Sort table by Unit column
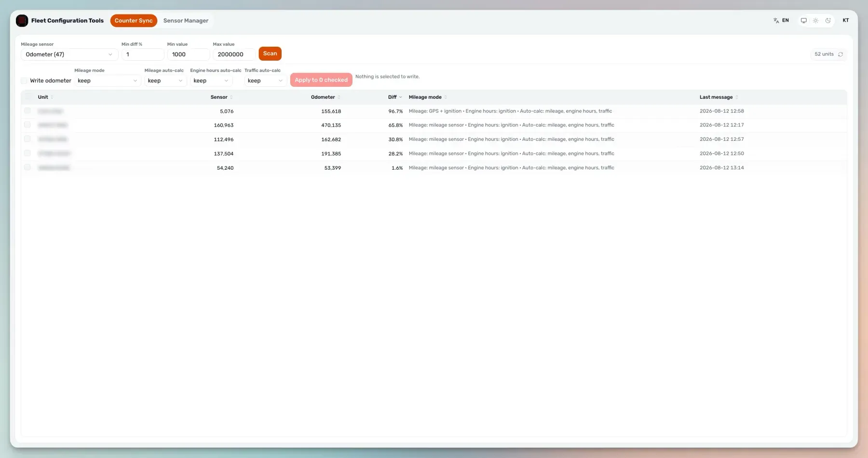Viewport: 868px width, 458px height. coord(45,97)
